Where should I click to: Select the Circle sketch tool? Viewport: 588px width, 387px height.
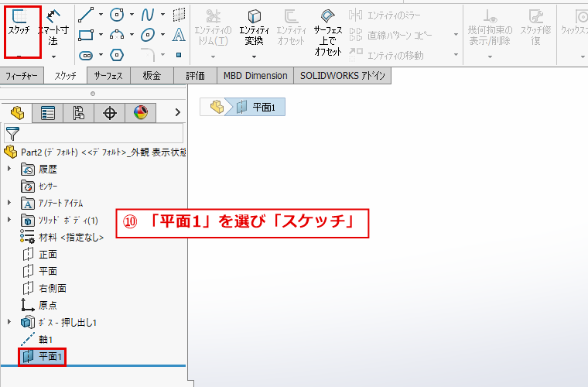tap(117, 15)
